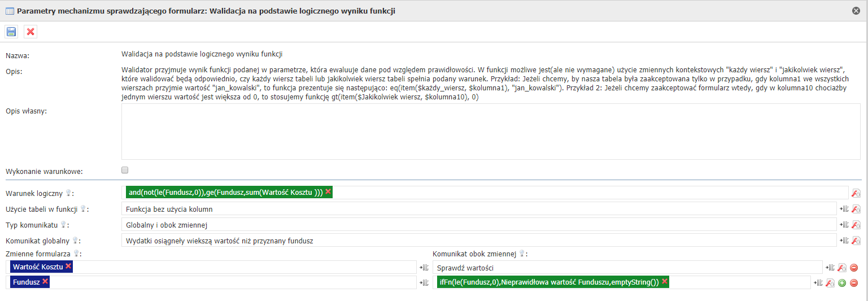
Task: Click into the Opis własny text area
Action: coord(485,132)
